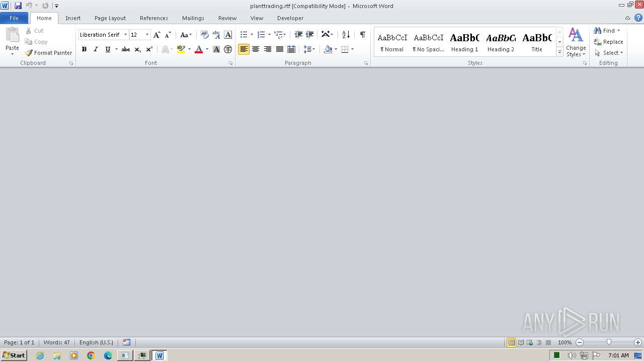Switch to the References tab
644x362 pixels.
154,18
